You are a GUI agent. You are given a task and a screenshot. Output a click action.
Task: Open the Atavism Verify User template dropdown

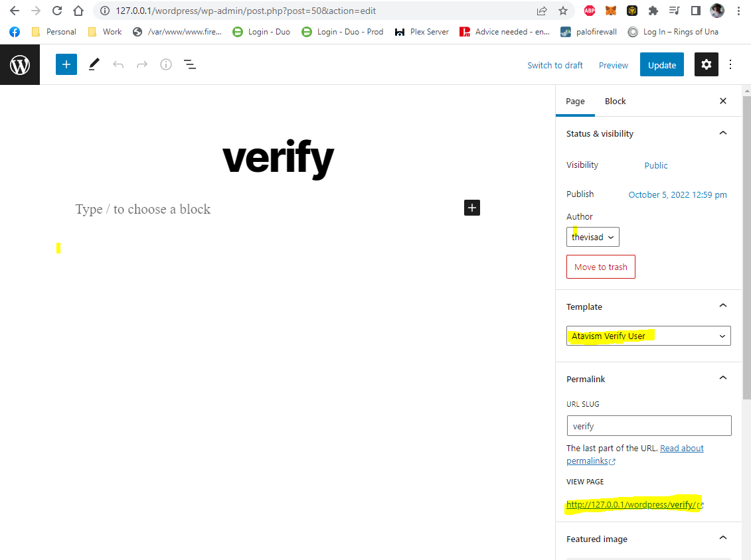coord(648,336)
